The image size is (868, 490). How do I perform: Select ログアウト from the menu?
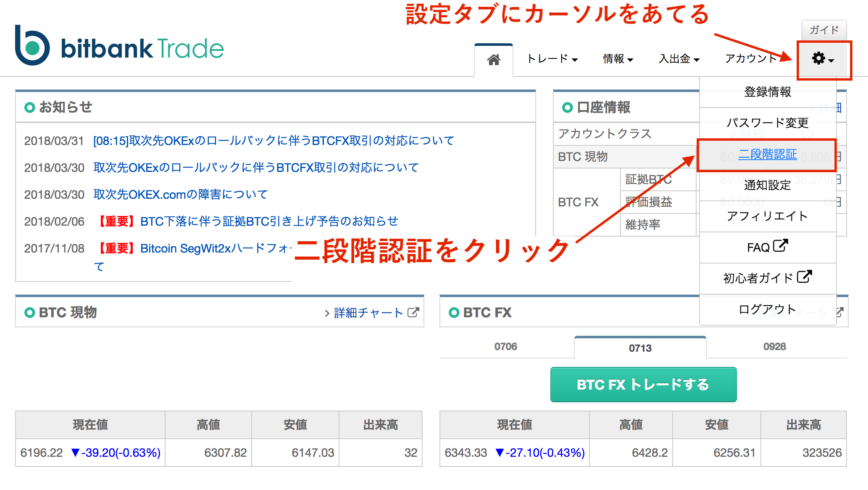768,309
